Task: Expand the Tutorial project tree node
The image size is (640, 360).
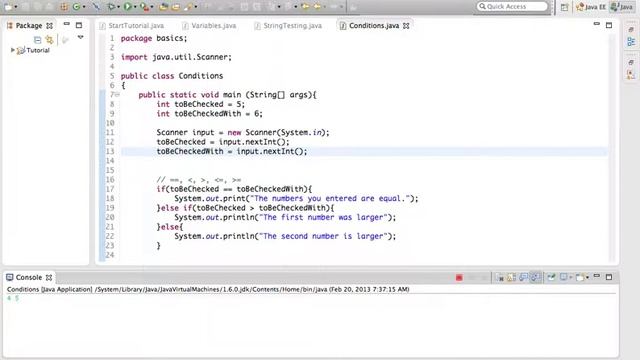Action: pyautogui.click(x=12, y=50)
